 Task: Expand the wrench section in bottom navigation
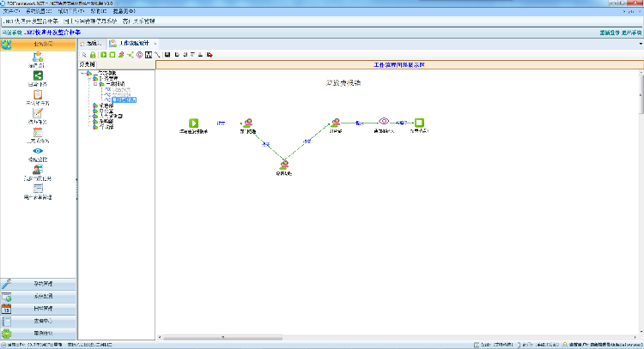tap(38, 284)
